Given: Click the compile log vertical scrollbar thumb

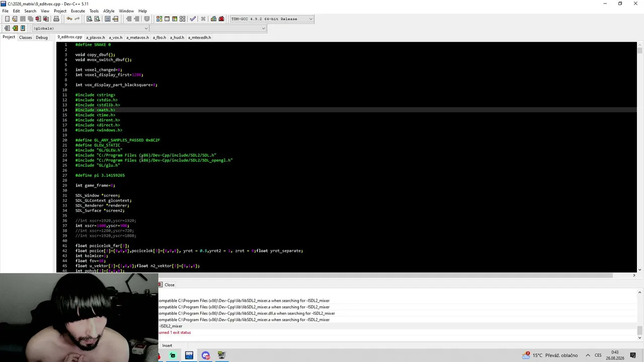Looking at the screenshot, I should 639,330.
